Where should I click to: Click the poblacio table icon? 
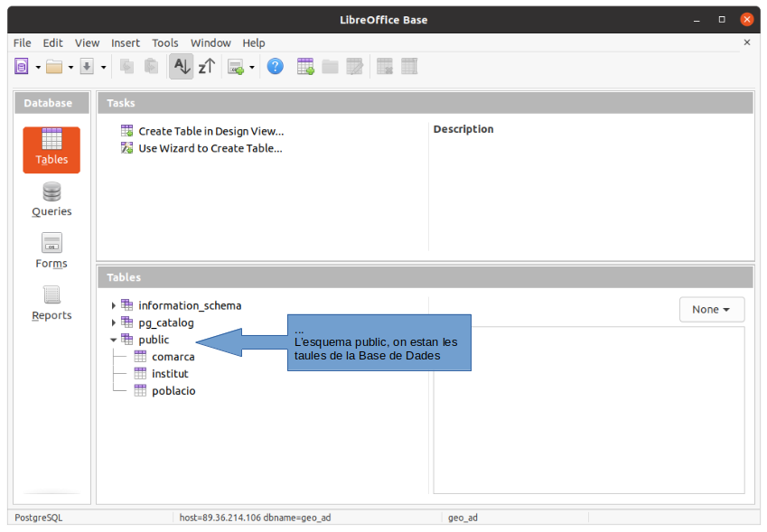click(140, 391)
